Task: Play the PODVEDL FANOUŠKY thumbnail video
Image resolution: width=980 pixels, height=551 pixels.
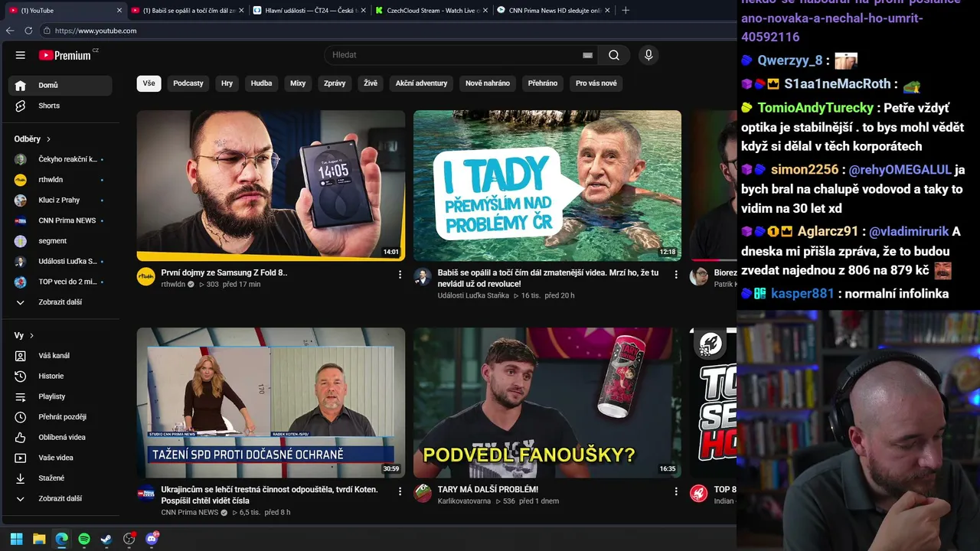Action: pos(547,403)
